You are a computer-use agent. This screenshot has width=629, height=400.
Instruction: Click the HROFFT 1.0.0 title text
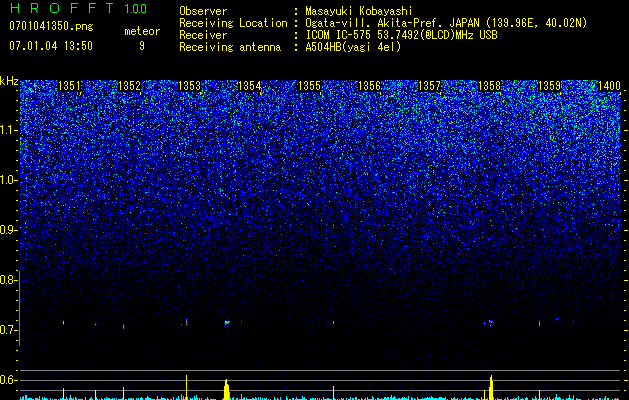(79, 8)
